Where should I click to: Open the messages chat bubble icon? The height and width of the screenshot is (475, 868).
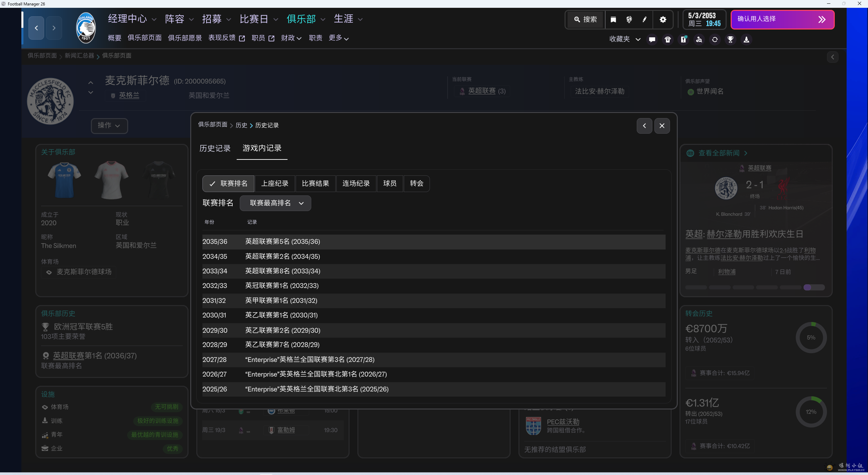652,39
